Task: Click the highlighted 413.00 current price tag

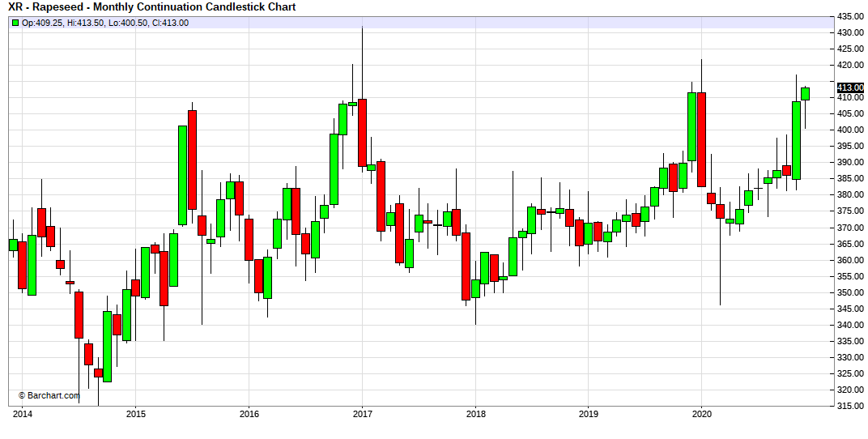Action: [849, 87]
